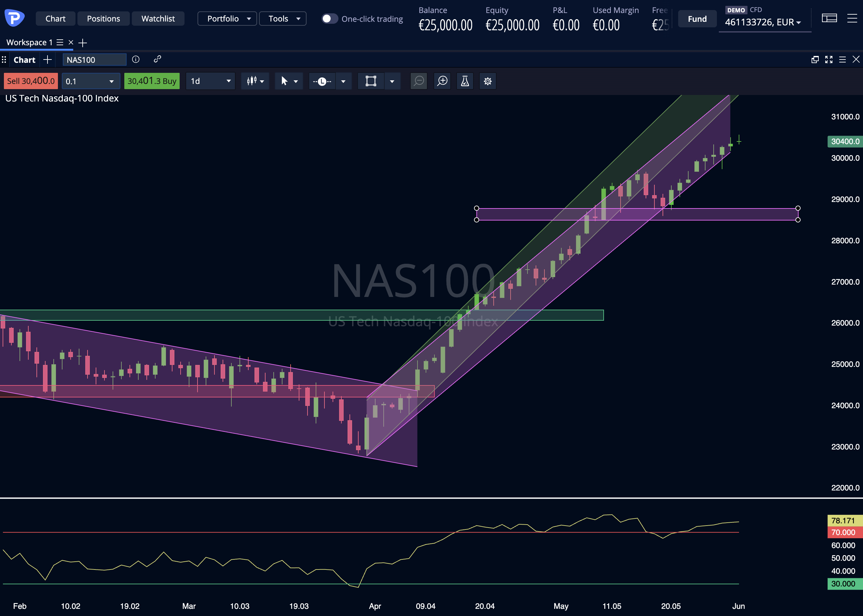This screenshot has height=616, width=863.
Task: Zoom in the chart
Action: [442, 81]
